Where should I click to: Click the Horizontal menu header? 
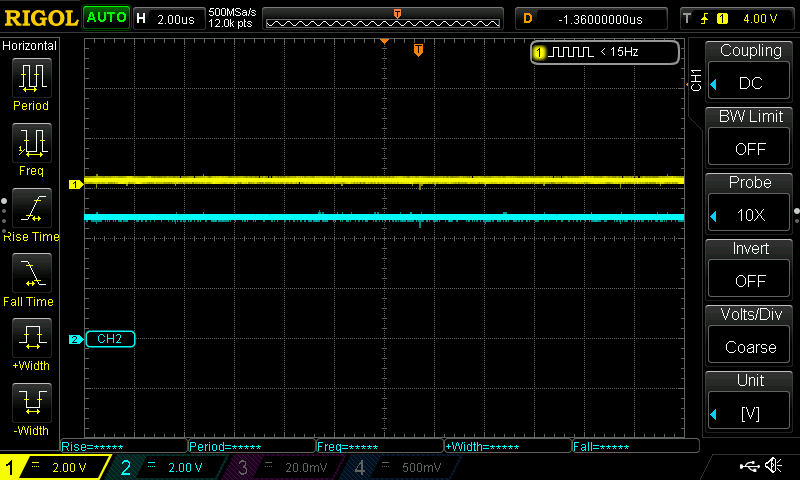[30, 46]
